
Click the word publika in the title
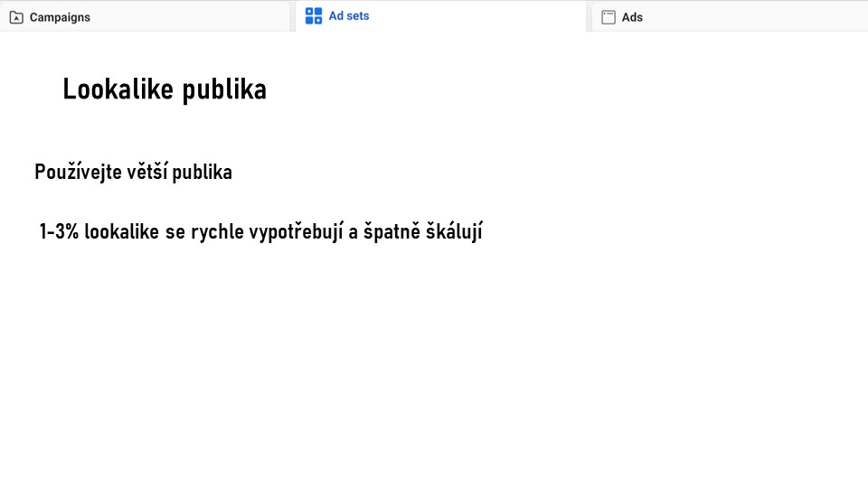point(224,90)
